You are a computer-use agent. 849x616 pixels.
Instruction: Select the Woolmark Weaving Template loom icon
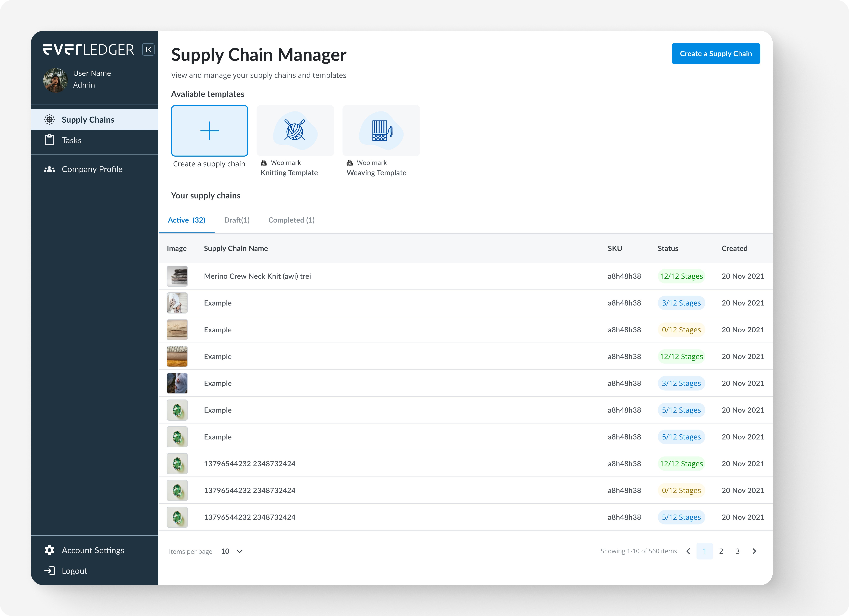point(381,130)
